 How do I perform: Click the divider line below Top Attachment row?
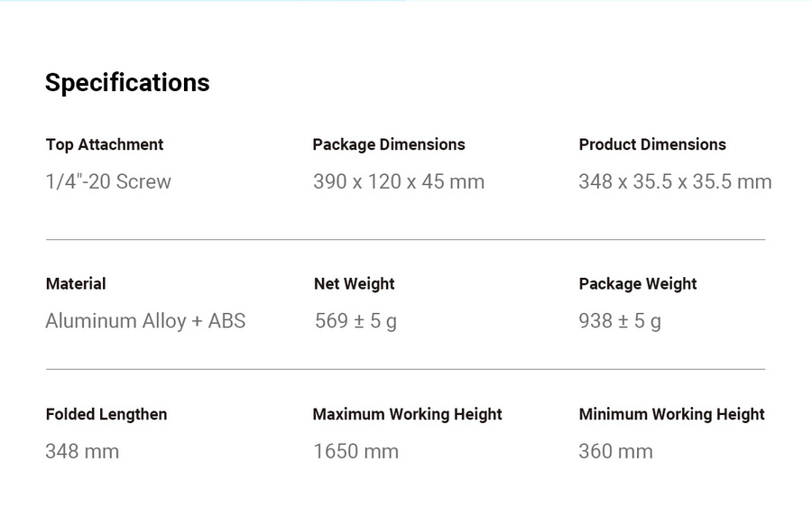pyautogui.click(x=405, y=240)
